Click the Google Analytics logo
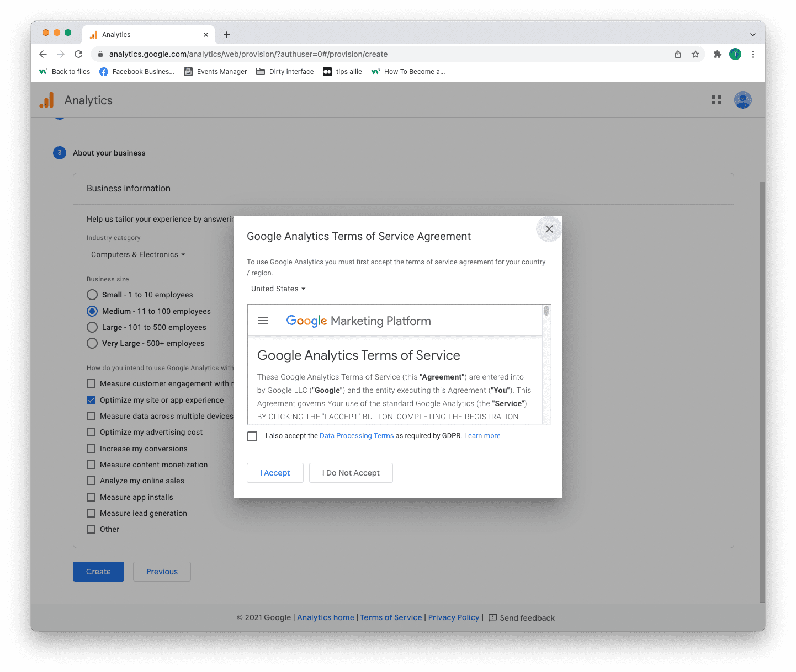Image resolution: width=796 pixels, height=672 pixels. pyautogui.click(x=46, y=100)
